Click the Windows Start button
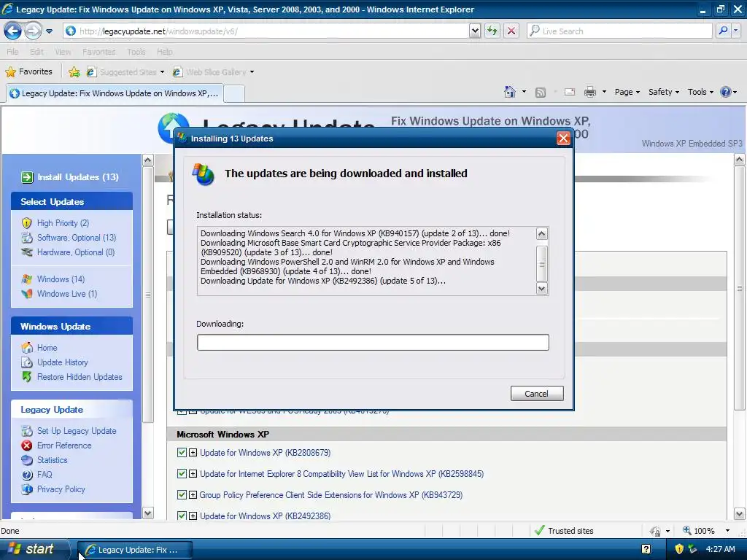The height and width of the screenshot is (560, 747). [34, 549]
